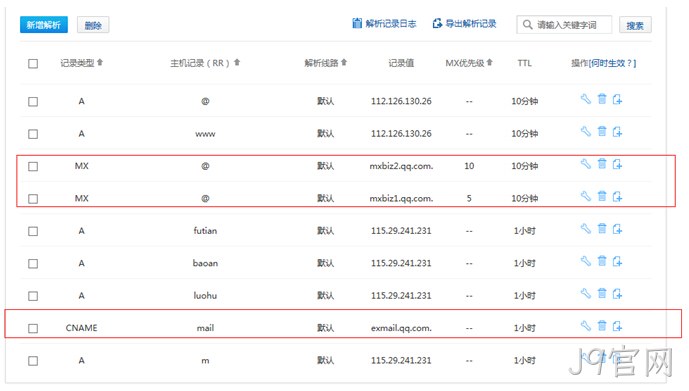Delete the A record with host @

(x=602, y=99)
